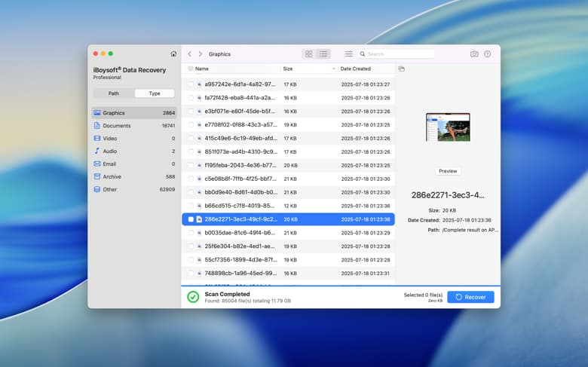Image resolution: width=588 pixels, height=367 pixels.
Task: Sort by the Name column header
Action: coord(202,69)
